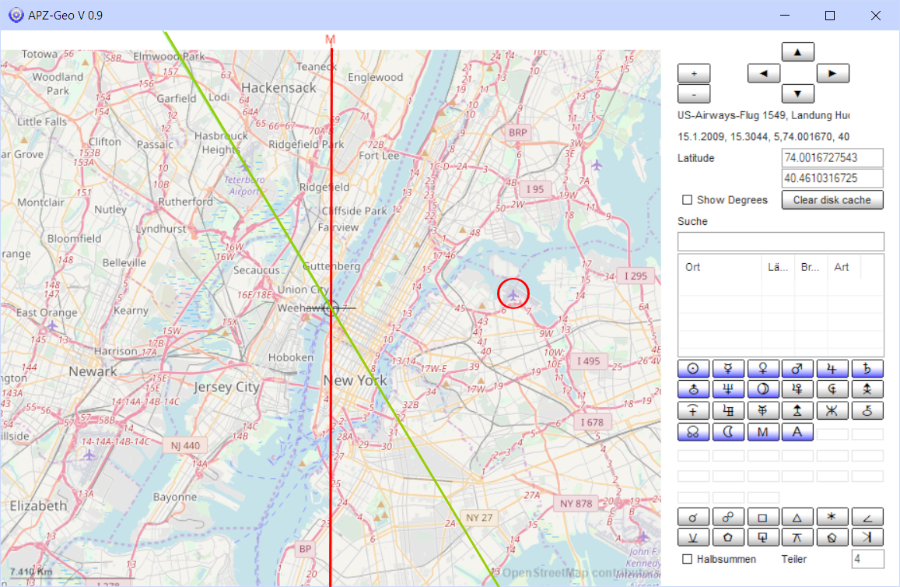Select the semi-square angle aspect button
The height and width of the screenshot is (587, 900).
point(867,517)
